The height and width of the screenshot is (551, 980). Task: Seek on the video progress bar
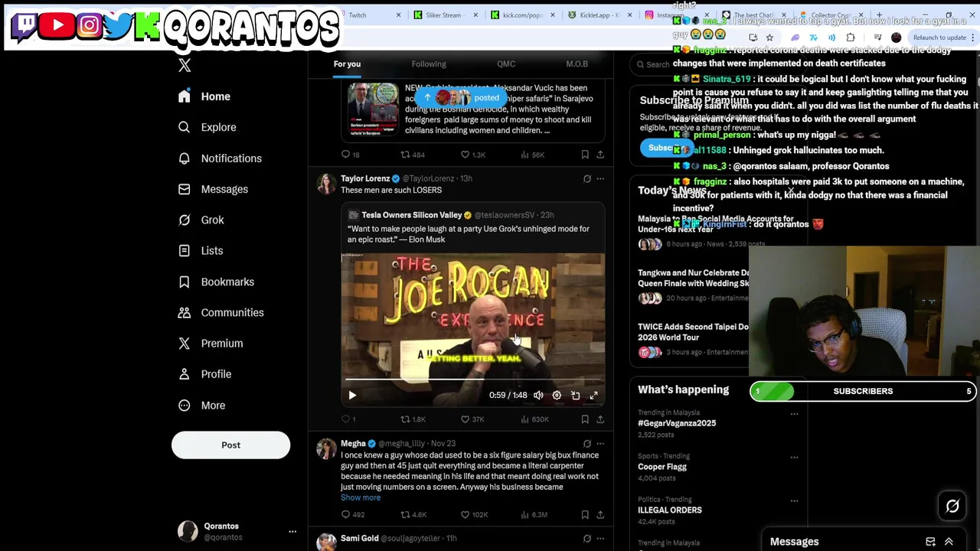coord(472,379)
